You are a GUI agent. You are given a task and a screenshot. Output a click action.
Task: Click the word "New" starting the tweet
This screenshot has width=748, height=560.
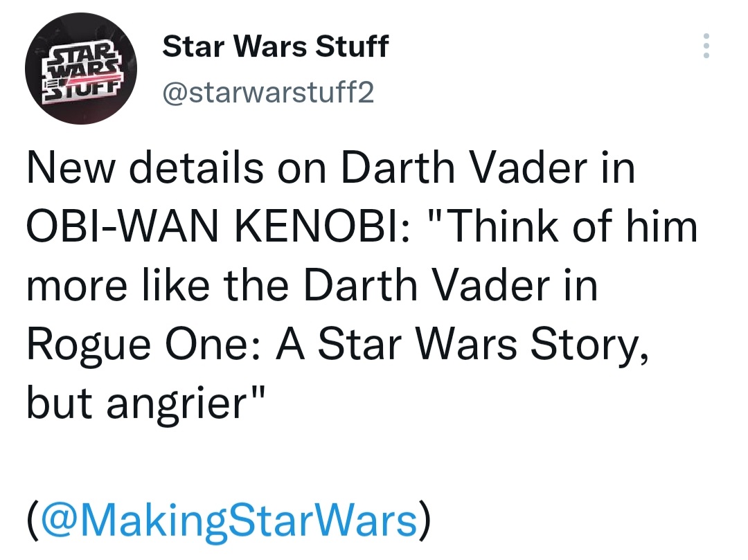click(71, 168)
